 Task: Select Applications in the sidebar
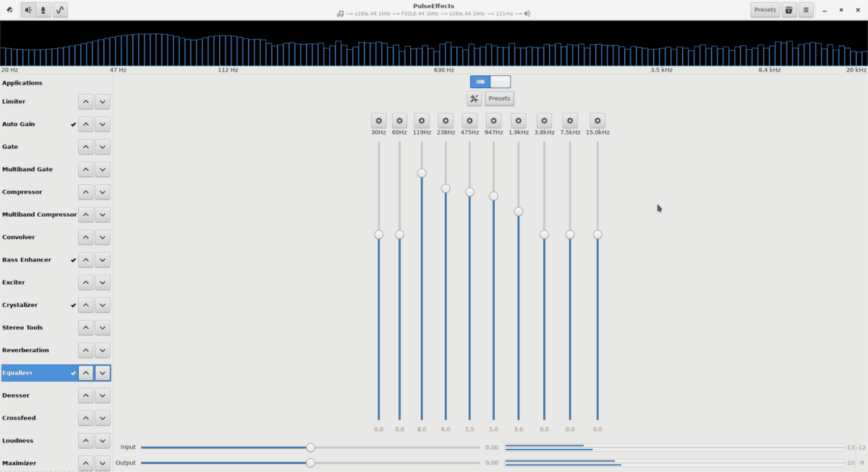(x=22, y=82)
